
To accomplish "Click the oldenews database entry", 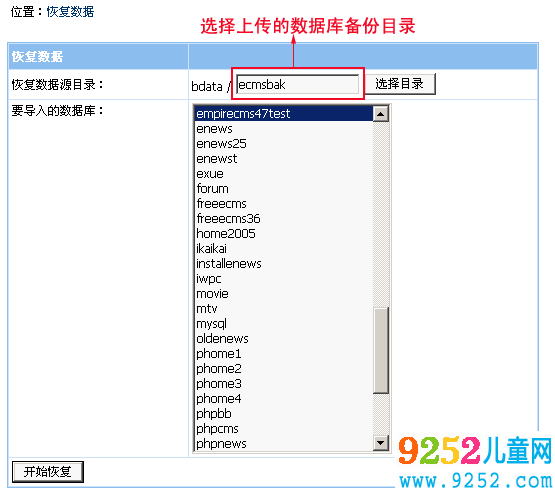I will (284, 339).
